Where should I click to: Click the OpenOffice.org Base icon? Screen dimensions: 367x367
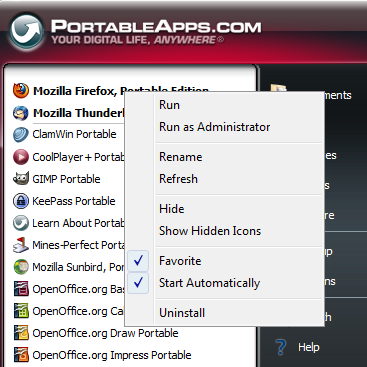[x=21, y=289]
